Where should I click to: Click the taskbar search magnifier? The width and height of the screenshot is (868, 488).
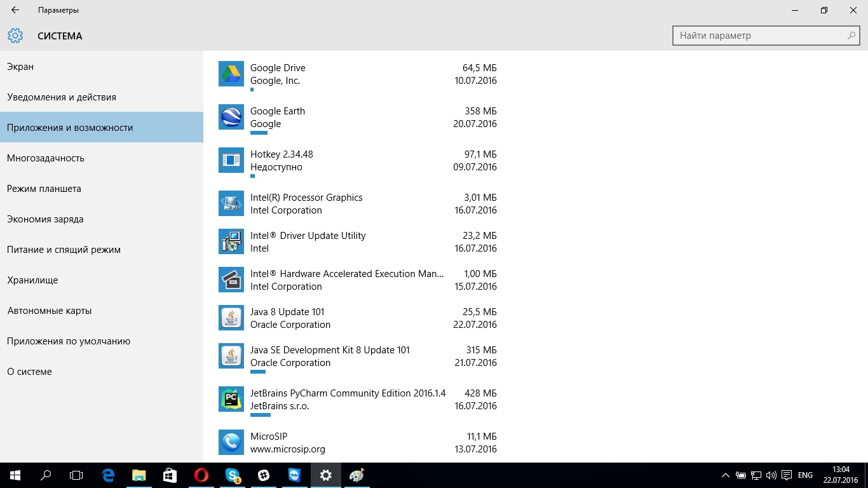[x=46, y=475]
